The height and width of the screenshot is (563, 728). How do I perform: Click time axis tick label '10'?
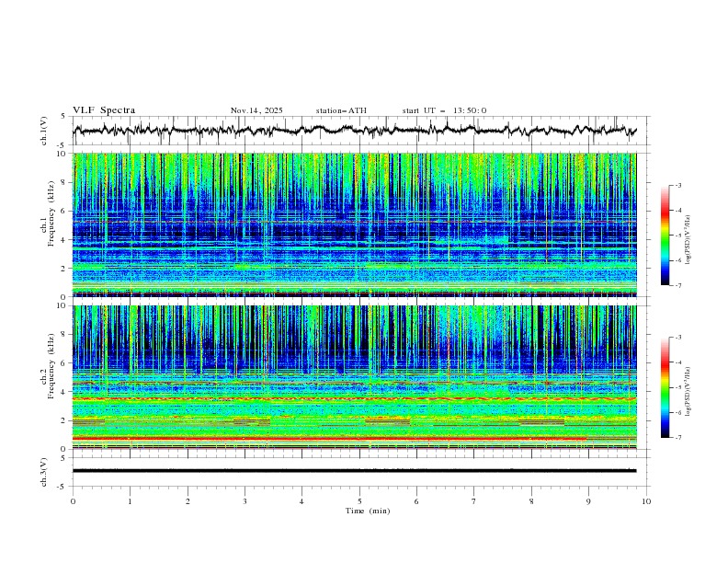(x=646, y=501)
